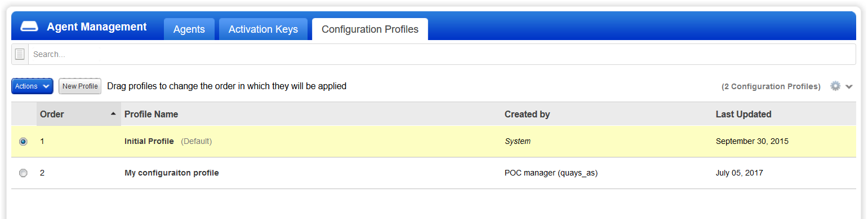
Task: Open the Configuration Profiles tab
Action: (x=370, y=29)
